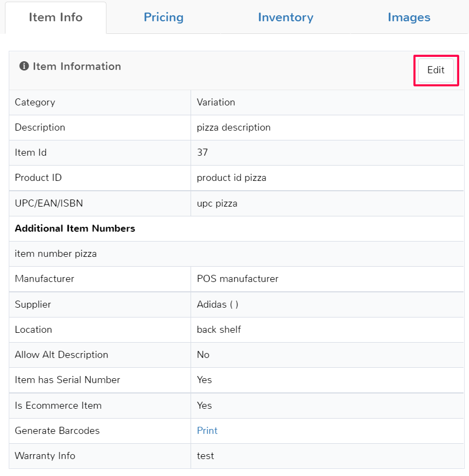The height and width of the screenshot is (476, 469).
Task: Click the Additional Item Numbers header
Action: [75, 228]
